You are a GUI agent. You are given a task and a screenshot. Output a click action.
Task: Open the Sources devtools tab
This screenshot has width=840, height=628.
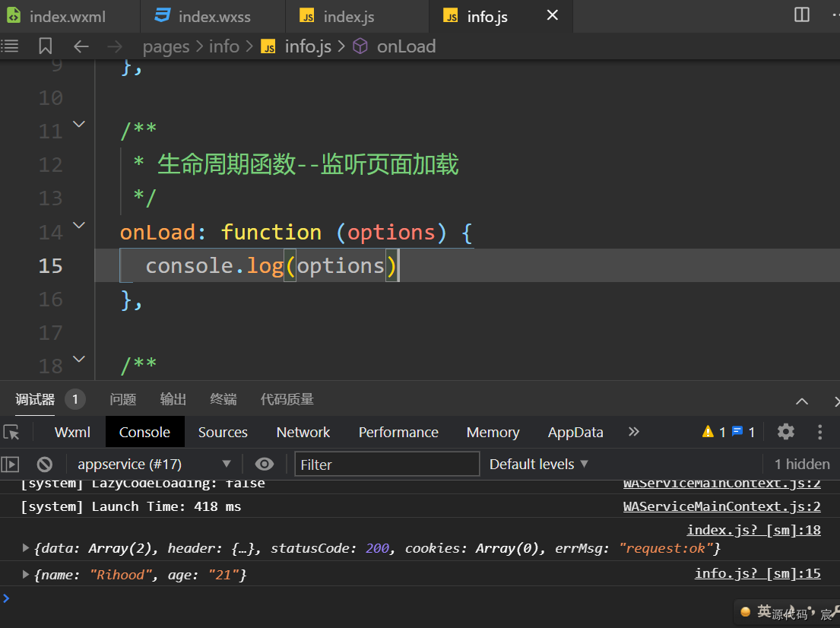tap(223, 432)
